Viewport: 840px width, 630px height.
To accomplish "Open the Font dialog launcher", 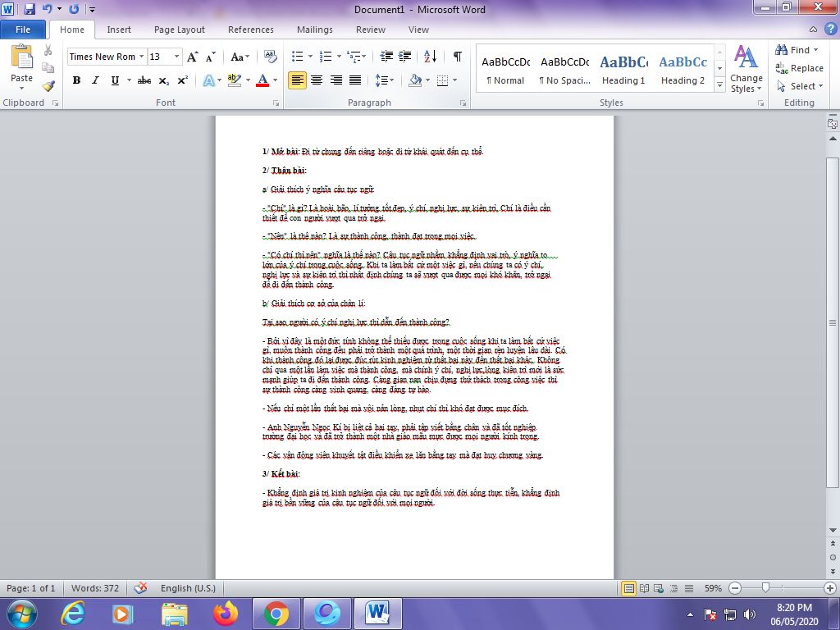I will coord(276,103).
